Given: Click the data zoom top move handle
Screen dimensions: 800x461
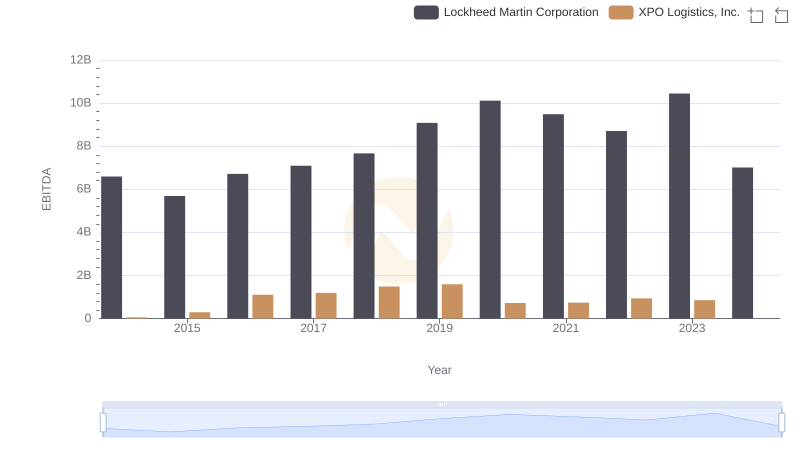Looking at the screenshot, I should (x=442, y=404).
